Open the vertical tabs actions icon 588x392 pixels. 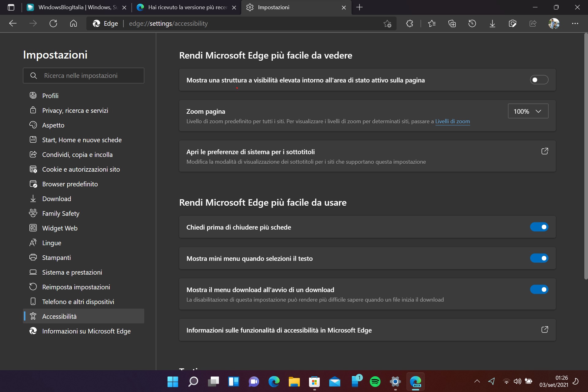pos(11,7)
